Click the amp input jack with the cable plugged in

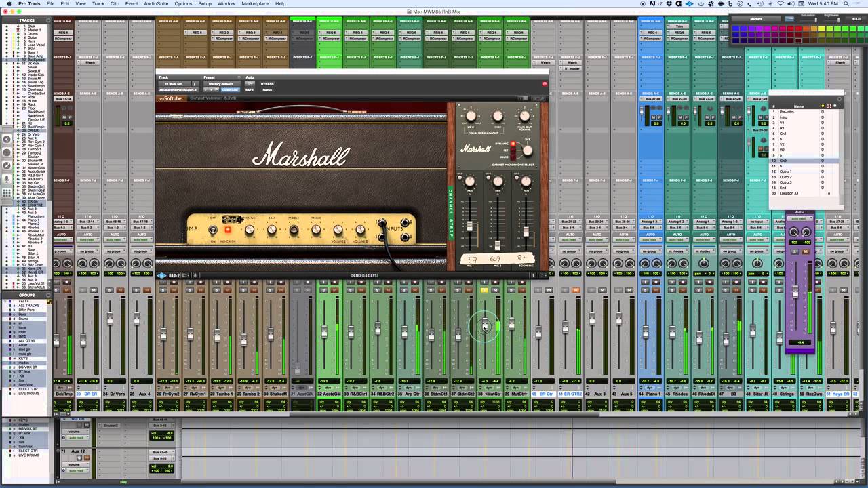pyautogui.click(x=382, y=223)
